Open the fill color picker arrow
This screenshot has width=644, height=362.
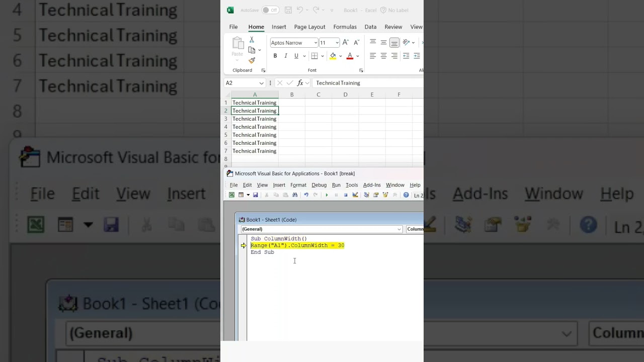click(x=341, y=56)
